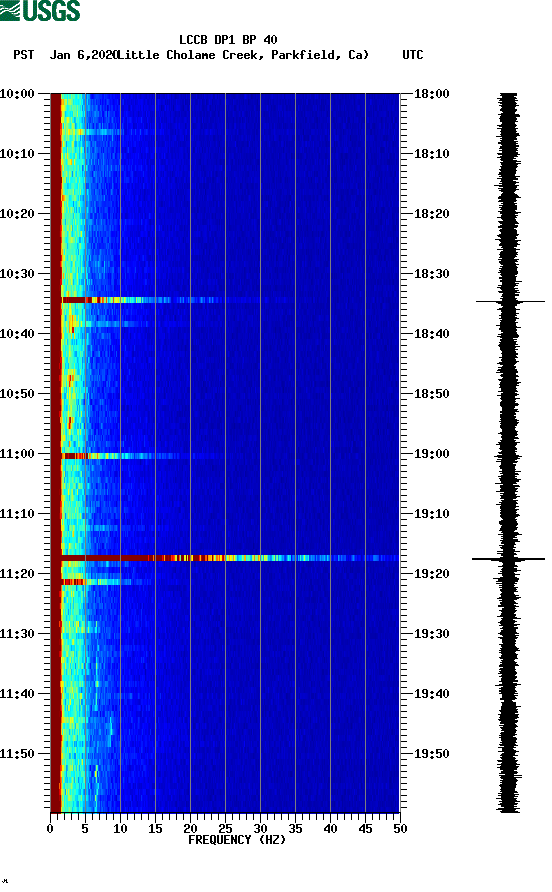The width and height of the screenshot is (552, 892).
Task: Click the '18:30' UTC time label
Action: [431, 274]
